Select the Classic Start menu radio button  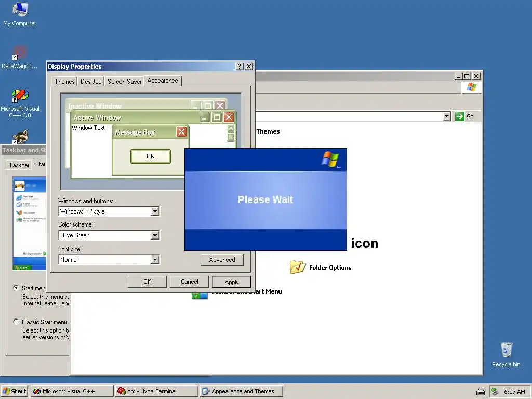click(16, 321)
